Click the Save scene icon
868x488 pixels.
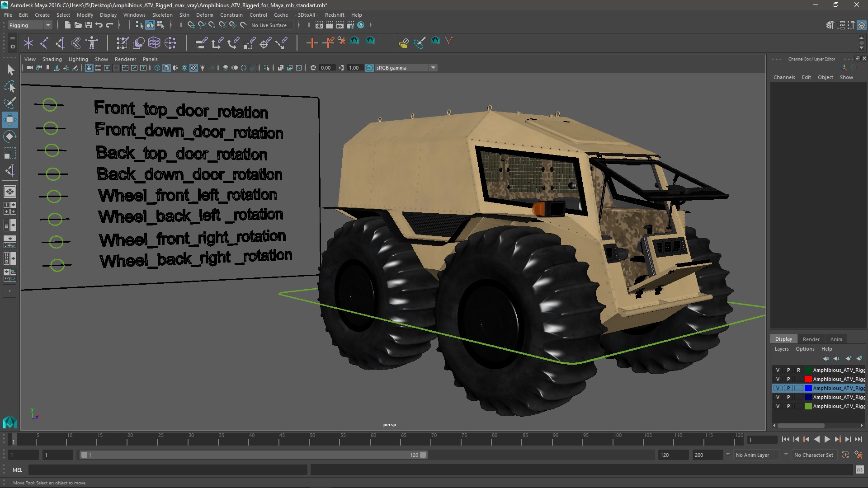89,25
